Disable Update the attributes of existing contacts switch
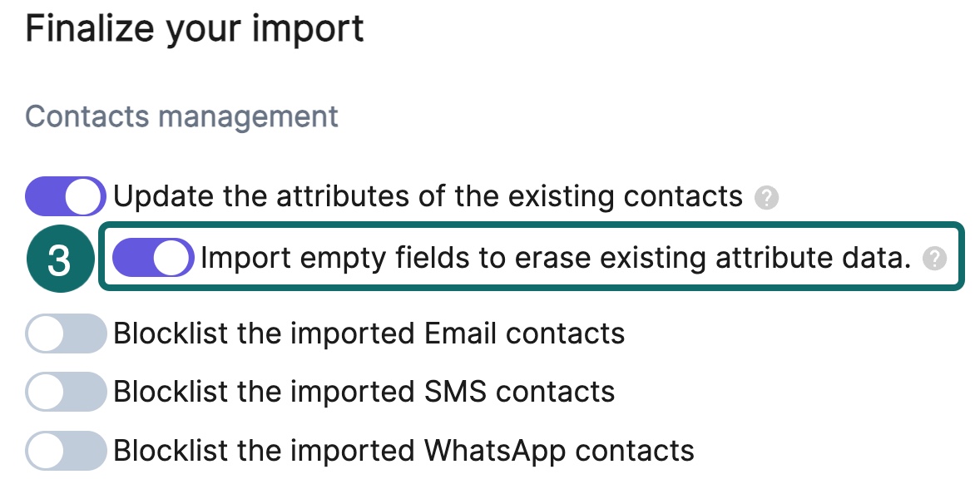 (x=66, y=197)
